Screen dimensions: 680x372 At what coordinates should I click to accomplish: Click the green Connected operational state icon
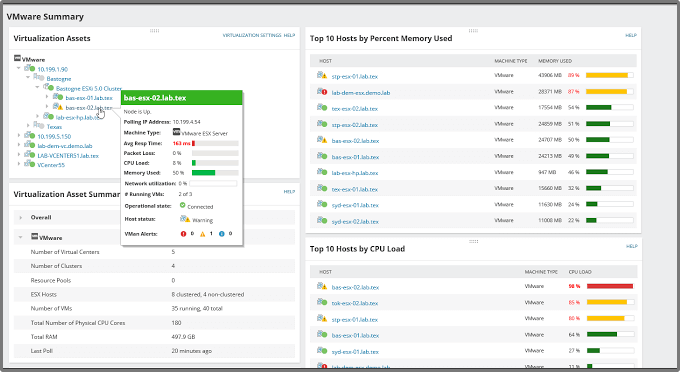click(x=183, y=206)
